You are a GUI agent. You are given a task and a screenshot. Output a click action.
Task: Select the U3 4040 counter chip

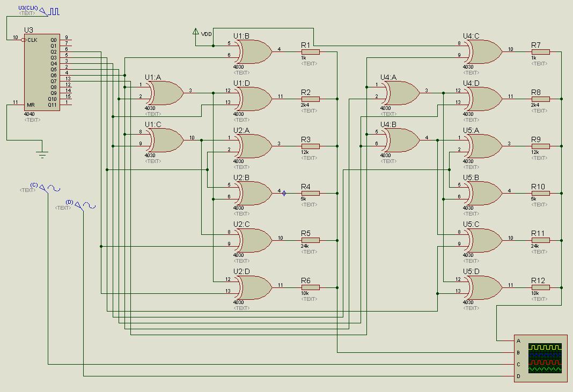[42, 72]
